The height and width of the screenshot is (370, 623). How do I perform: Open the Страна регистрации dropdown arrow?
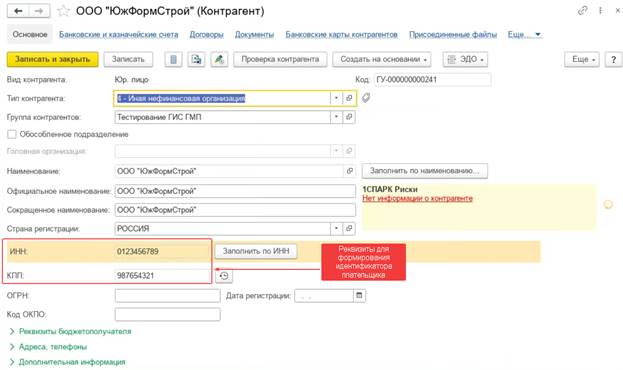[x=336, y=229]
